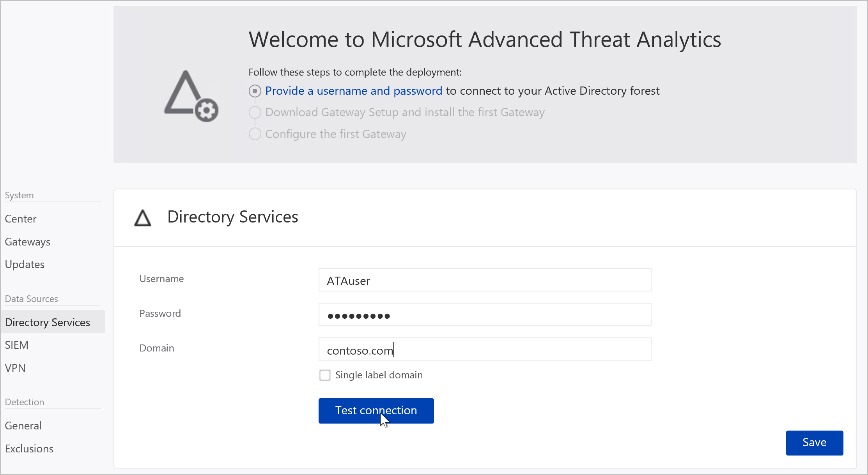Viewport: 868px width, 475px height.
Task: Click the Save button
Action: point(815,441)
